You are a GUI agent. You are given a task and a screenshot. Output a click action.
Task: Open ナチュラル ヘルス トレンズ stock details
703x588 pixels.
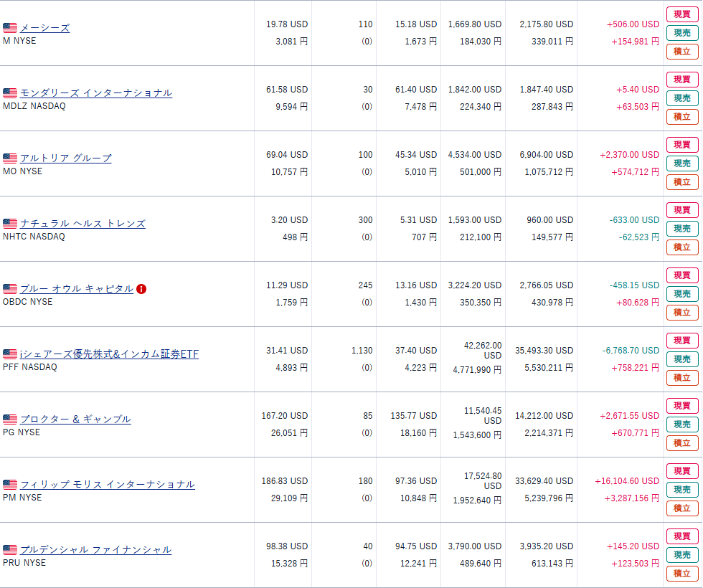(x=82, y=224)
